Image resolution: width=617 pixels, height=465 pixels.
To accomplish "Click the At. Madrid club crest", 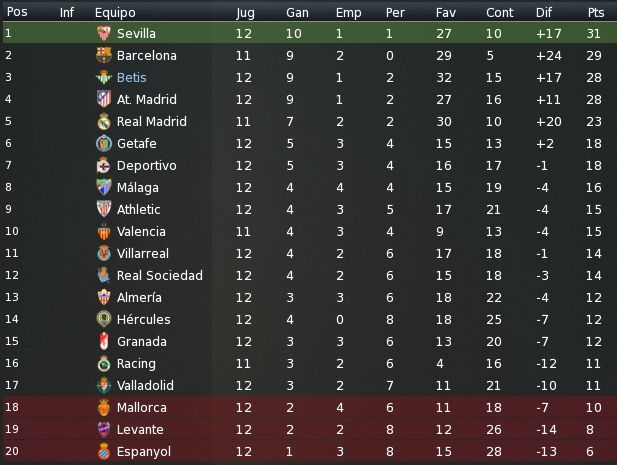I will point(104,99).
